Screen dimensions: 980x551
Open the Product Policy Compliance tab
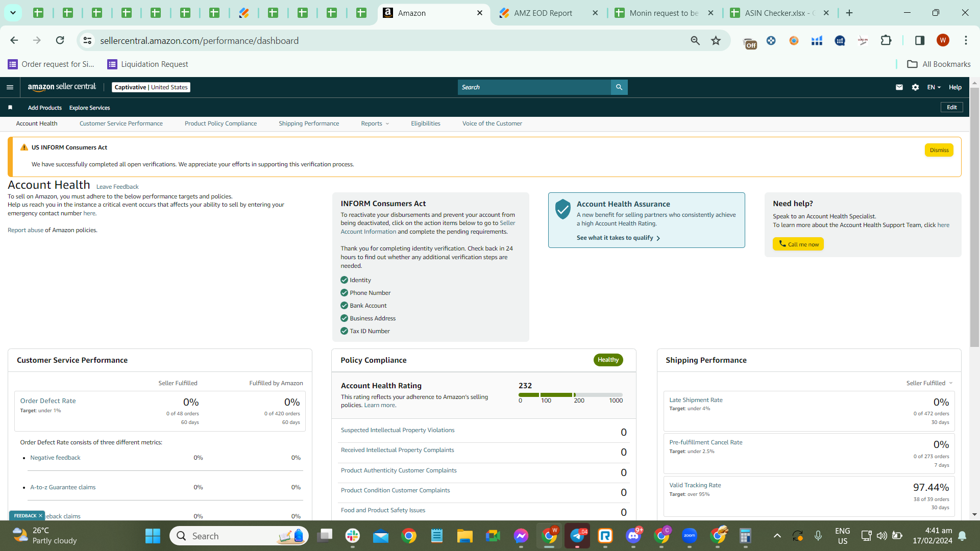[220, 123]
